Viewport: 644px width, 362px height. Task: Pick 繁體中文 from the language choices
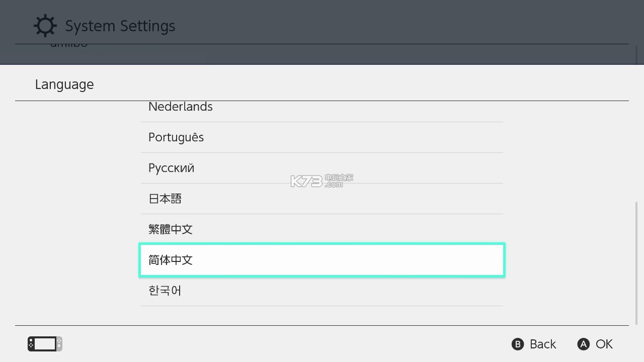(322, 229)
